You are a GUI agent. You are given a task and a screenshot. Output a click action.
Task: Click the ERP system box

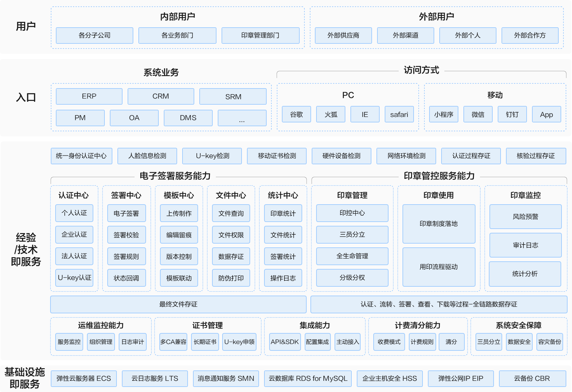pyautogui.click(x=89, y=96)
